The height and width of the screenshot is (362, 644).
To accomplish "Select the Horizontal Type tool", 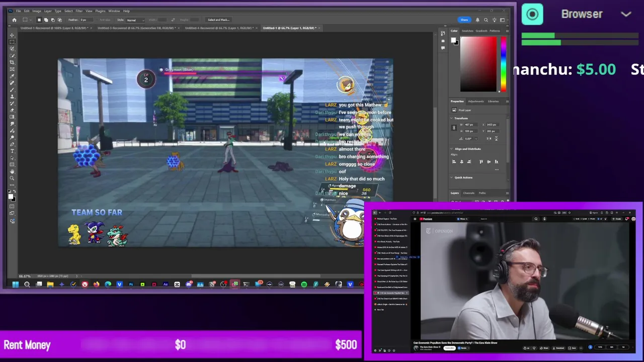I will point(12,151).
